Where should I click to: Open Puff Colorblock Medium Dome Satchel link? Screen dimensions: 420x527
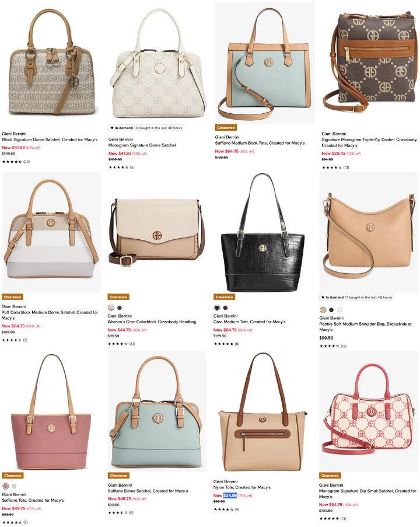coord(50,315)
